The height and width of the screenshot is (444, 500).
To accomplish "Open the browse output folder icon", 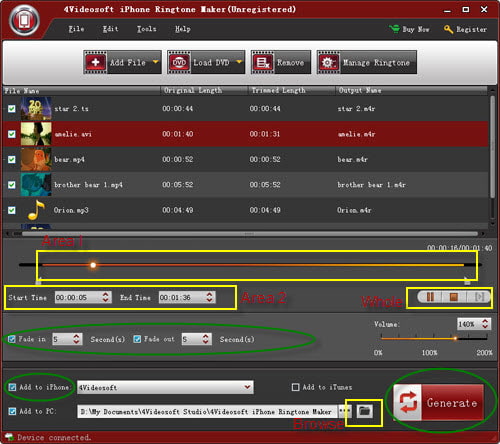I will [365, 411].
